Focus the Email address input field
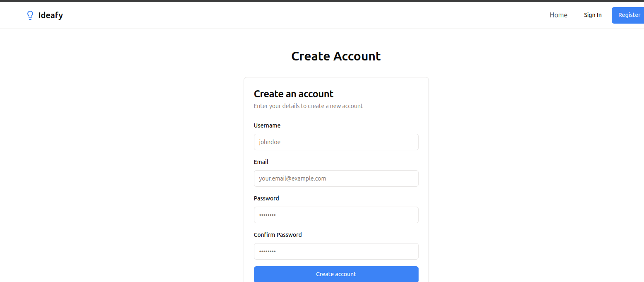Screen dimensions: 644x282 click(336, 178)
